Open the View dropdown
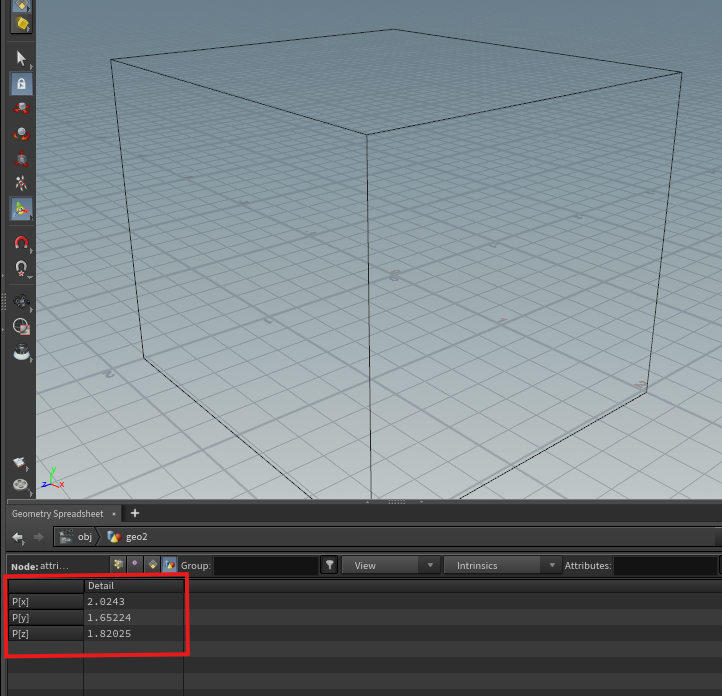Screen dimensions: 722x696 point(390,565)
